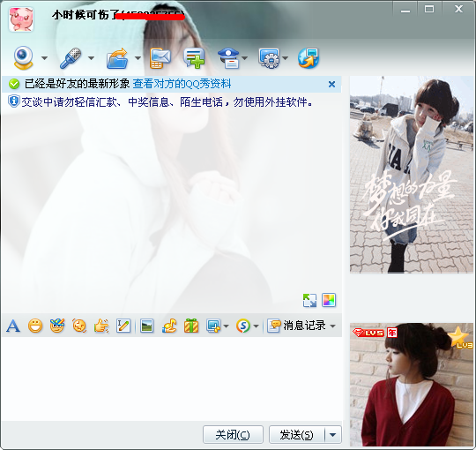Image resolution: width=476 pixels, height=450 pixels.
Task: Expand microphone voice chat options arrow
Action: [x=91, y=58]
